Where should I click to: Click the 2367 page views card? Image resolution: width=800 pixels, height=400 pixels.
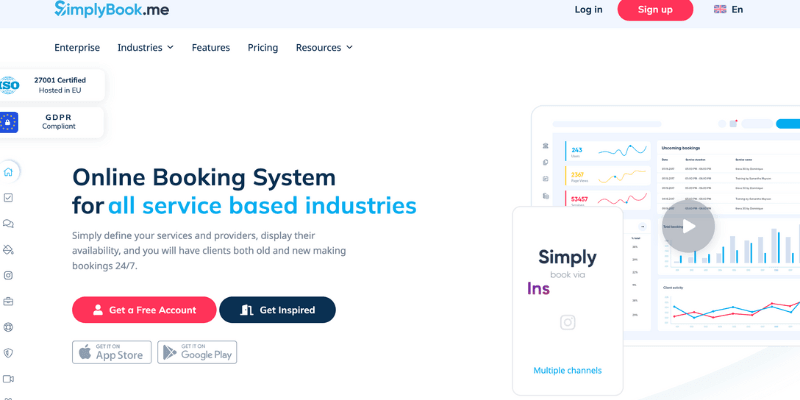pyautogui.click(x=608, y=176)
